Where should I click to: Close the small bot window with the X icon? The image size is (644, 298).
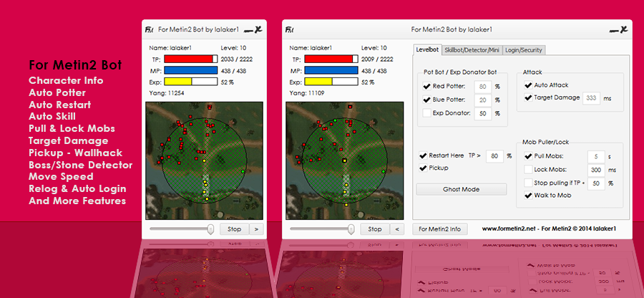(x=258, y=29)
